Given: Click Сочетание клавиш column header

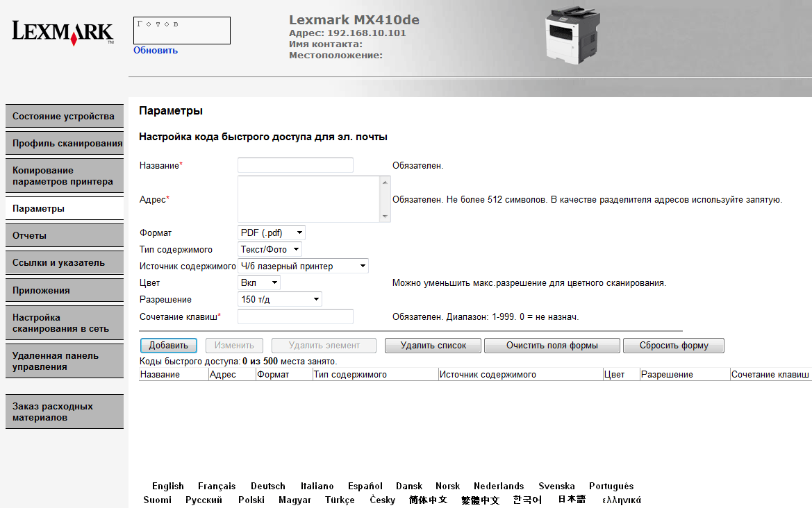Looking at the screenshot, I should 770,375.
